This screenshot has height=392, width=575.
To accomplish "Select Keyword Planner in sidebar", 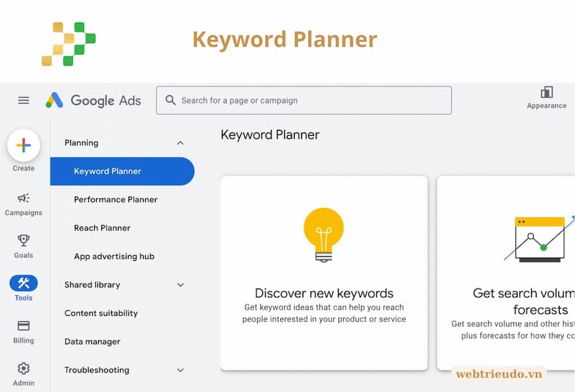I will coord(122,171).
